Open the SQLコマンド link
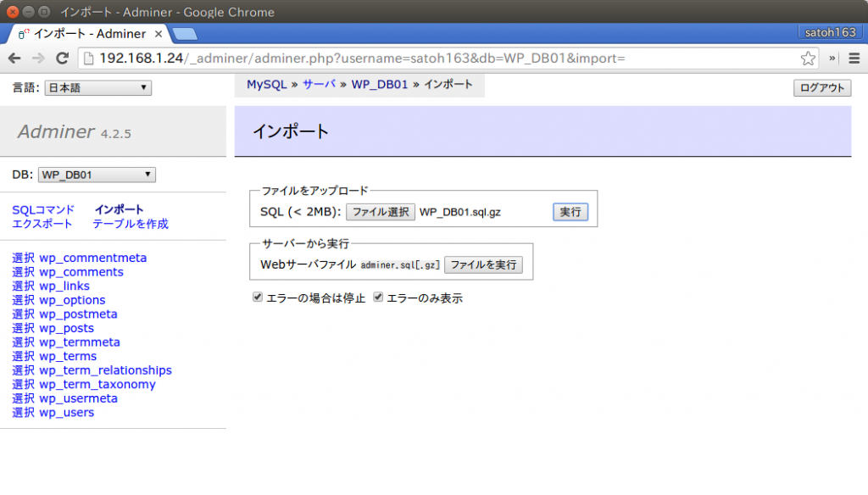 click(43, 209)
